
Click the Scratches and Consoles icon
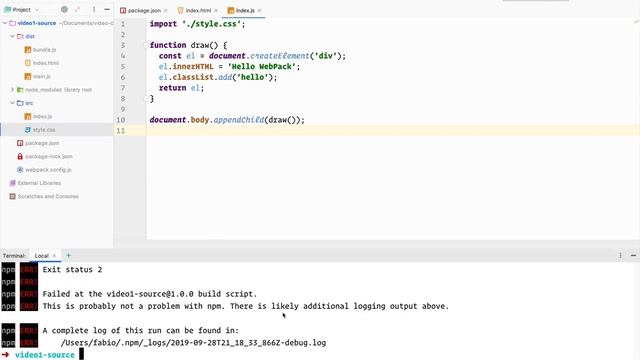pos(12,196)
